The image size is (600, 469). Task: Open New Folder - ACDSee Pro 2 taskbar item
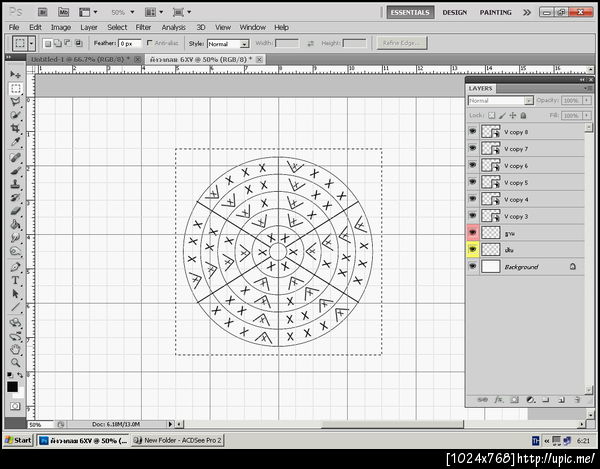[x=177, y=440]
